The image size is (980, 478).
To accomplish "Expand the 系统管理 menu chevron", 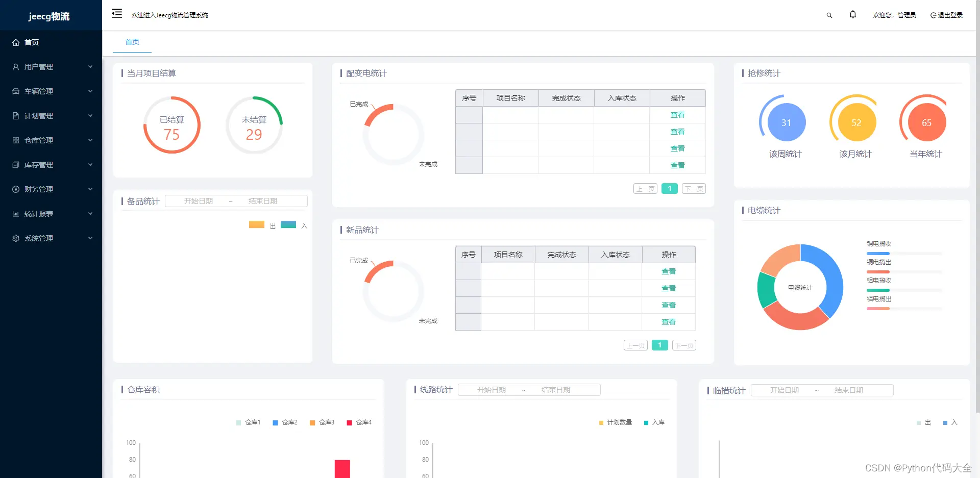I will pyautogui.click(x=90, y=238).
